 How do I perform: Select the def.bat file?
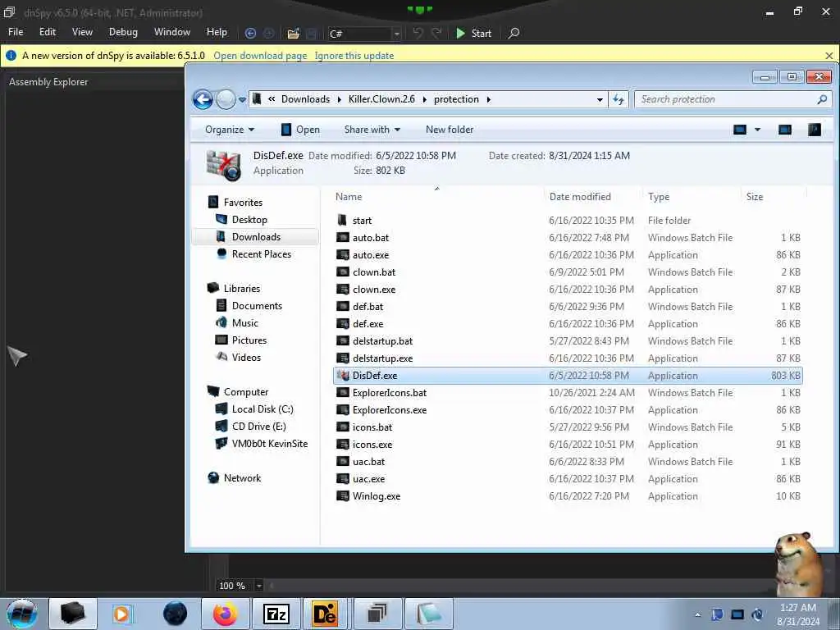click(568, 307)
